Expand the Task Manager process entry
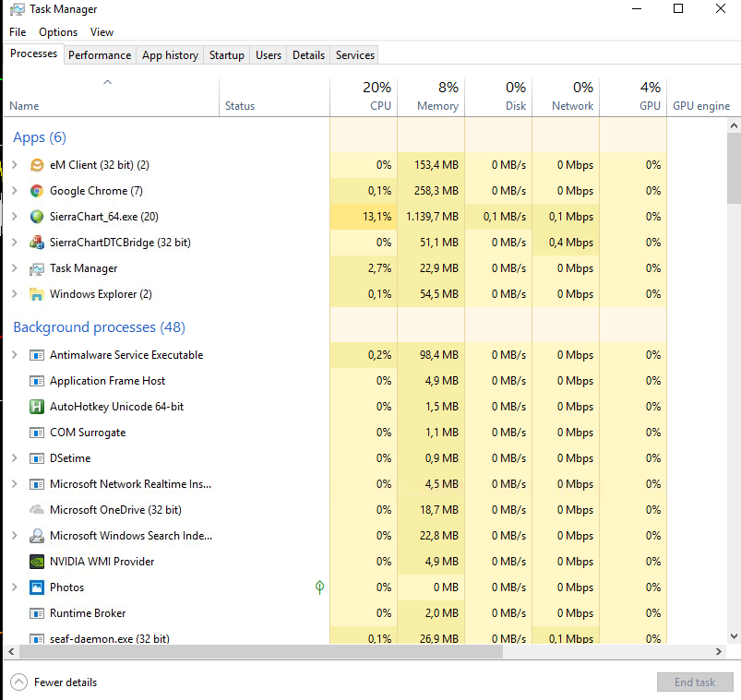Viewport: 741px width, 700px height. coord(15,268)
